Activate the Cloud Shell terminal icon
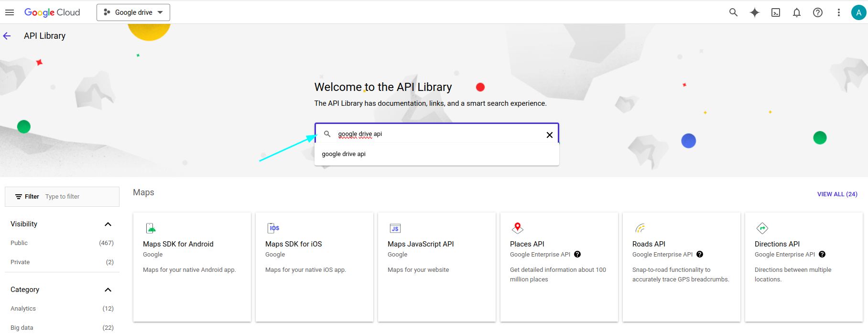The width and height of the screenshot is (868, 336). (x=776, y=12)
